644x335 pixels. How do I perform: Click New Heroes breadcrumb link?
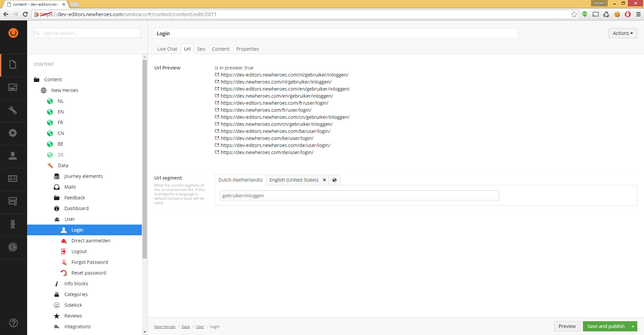(x=165, y=327)
